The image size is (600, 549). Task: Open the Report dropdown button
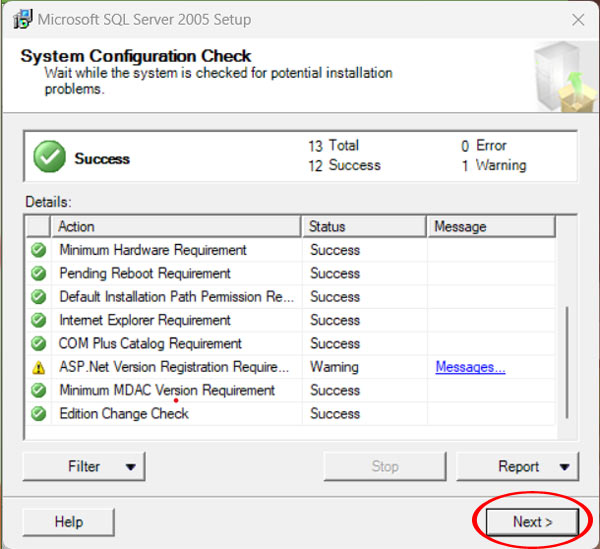click(517, 466)
